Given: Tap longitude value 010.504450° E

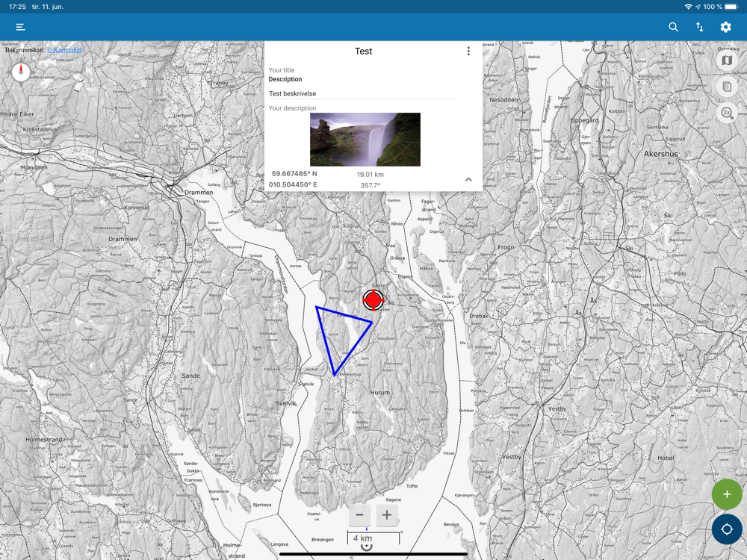Looking at the screenshot, I should tap(293, 184).
